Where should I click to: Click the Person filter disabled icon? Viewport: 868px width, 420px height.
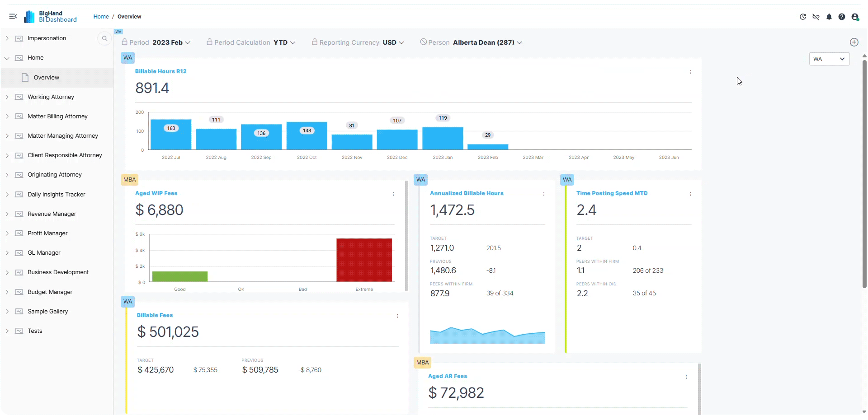424,42
